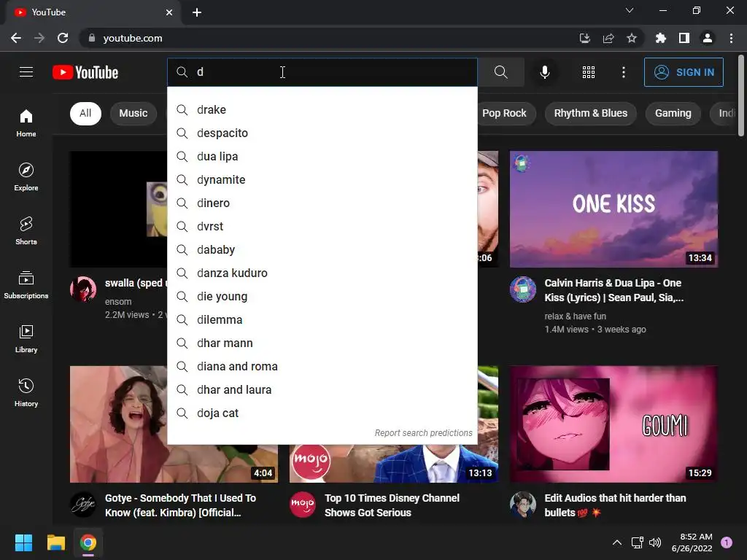Show hidden system tray icons
Screen dimensions: 747x560
617,542
